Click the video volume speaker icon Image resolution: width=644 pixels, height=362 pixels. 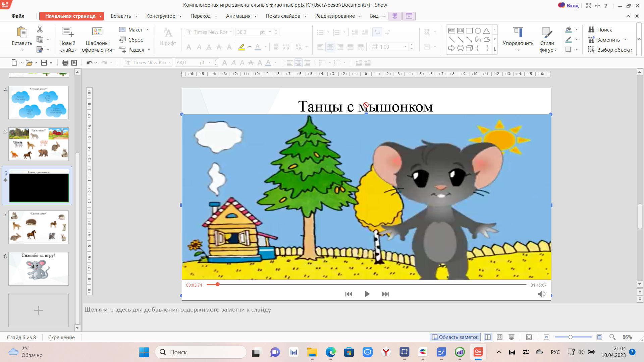(541, 294)
